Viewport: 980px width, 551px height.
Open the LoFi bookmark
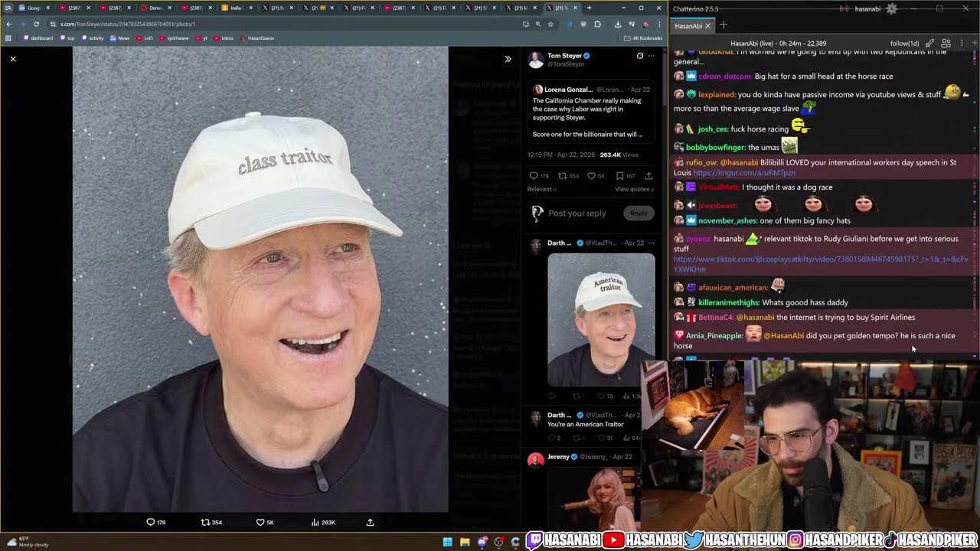pyautogui.click(x=145, y=37)
